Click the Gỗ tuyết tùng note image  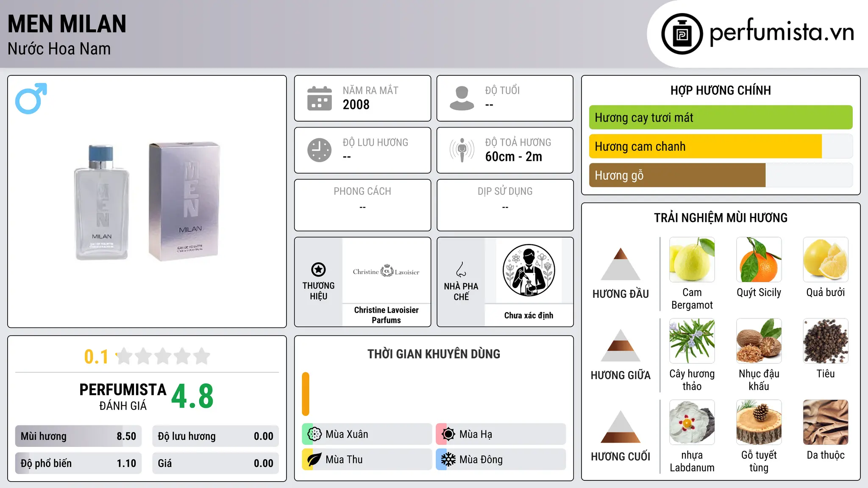point(759,422)
